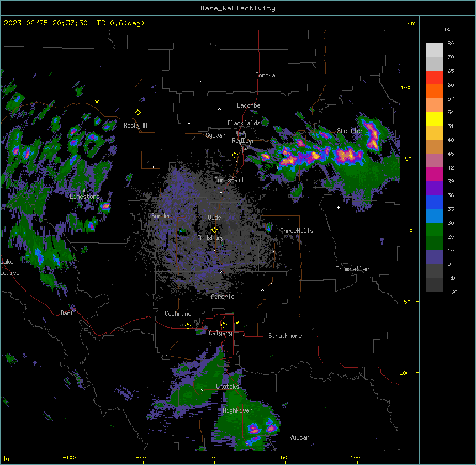
Task: Click the storm core east of Stettler
Action: coord(373,135)
